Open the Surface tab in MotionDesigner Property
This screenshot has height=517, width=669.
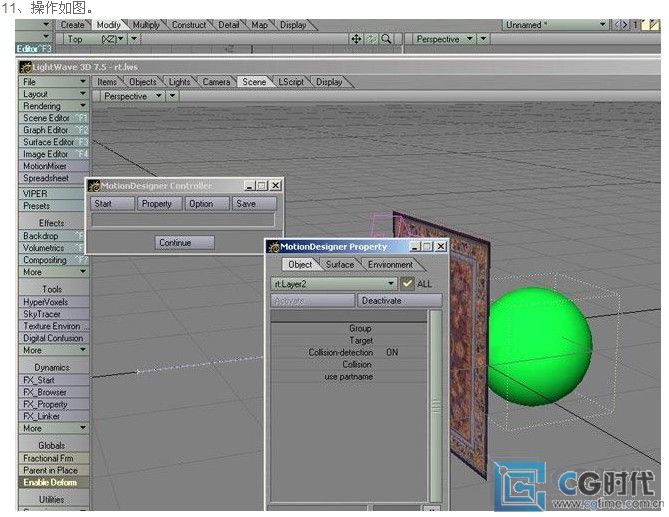(340, 264)
